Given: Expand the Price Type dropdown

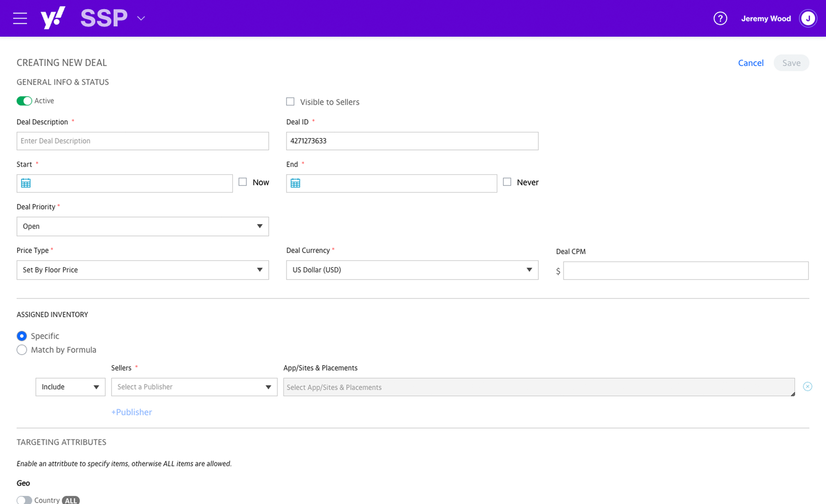Looking at the screenshot, I should (x=142, y=270).
